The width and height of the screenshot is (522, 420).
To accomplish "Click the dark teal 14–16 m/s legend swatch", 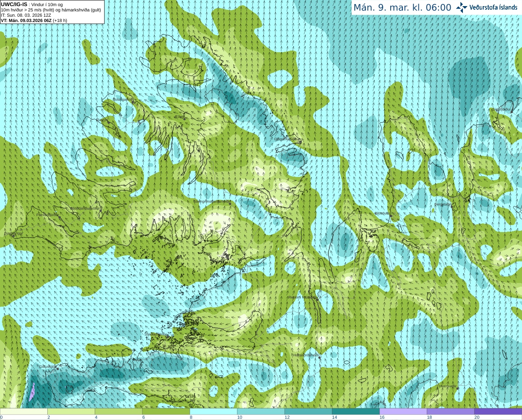I will [x=356, y=411].
